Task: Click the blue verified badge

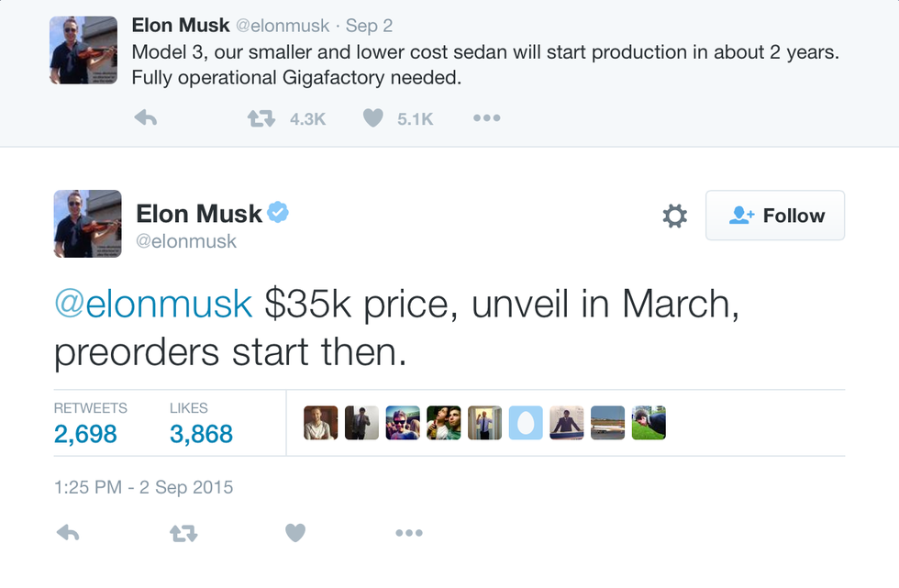Action: click(277, 213)
